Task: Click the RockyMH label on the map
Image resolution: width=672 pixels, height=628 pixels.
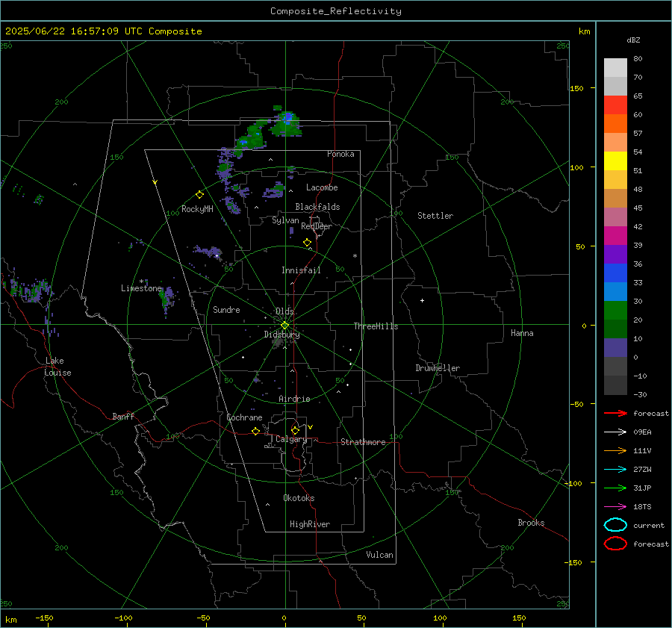Action: click(197, 209)
